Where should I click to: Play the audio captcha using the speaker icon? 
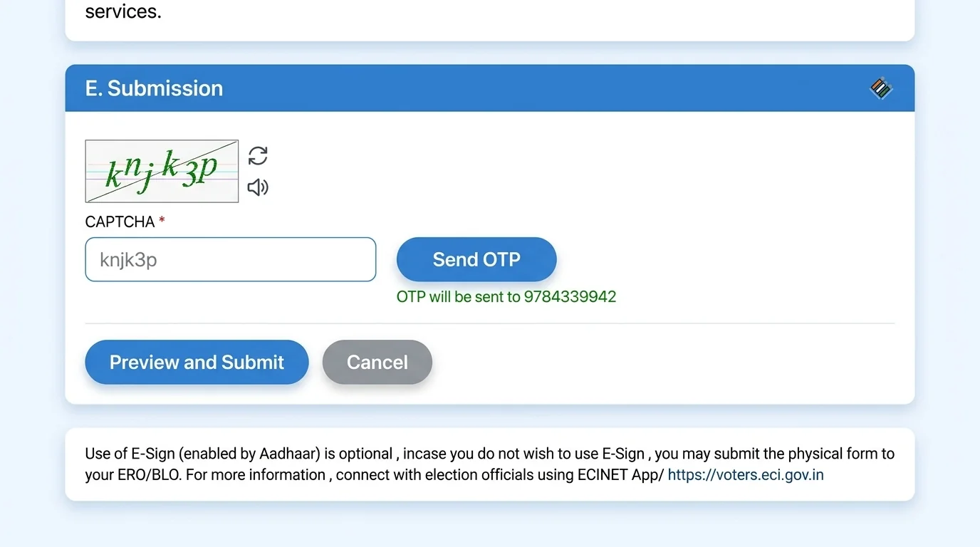click(258, 187)
